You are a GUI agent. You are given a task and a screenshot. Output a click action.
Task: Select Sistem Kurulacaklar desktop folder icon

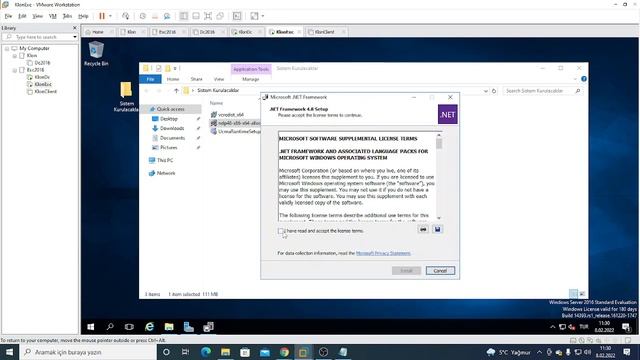coord(126,97)
